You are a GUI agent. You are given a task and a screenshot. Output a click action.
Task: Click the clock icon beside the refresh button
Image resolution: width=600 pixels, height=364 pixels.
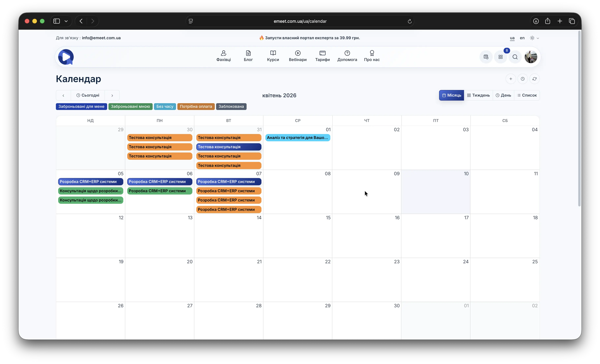pos(523,79)
